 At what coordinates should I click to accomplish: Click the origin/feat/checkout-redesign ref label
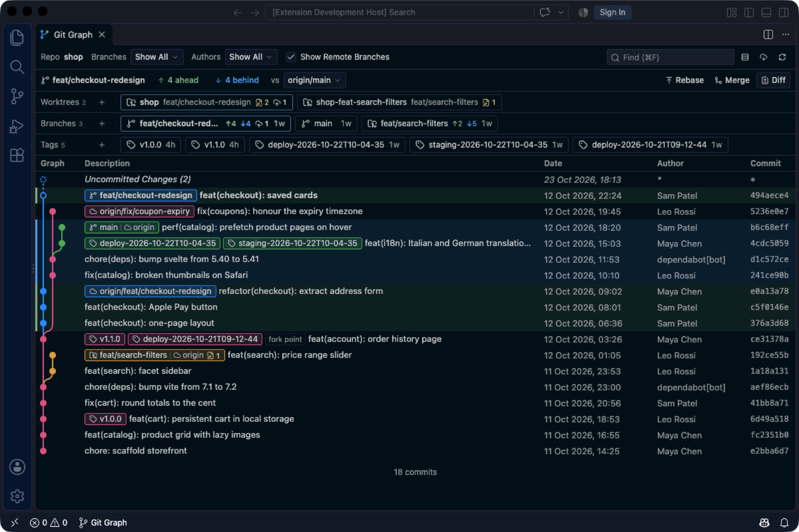pos(150,291)
